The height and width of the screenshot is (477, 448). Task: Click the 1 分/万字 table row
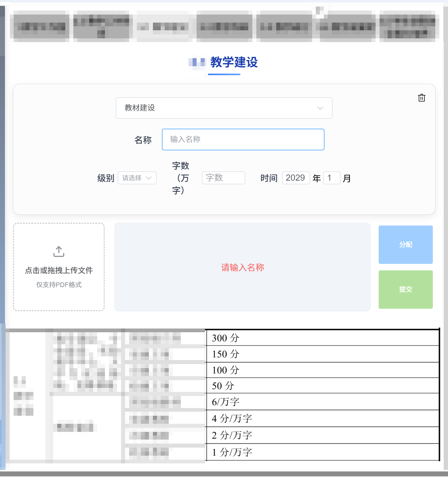click(x=322, y=452)
